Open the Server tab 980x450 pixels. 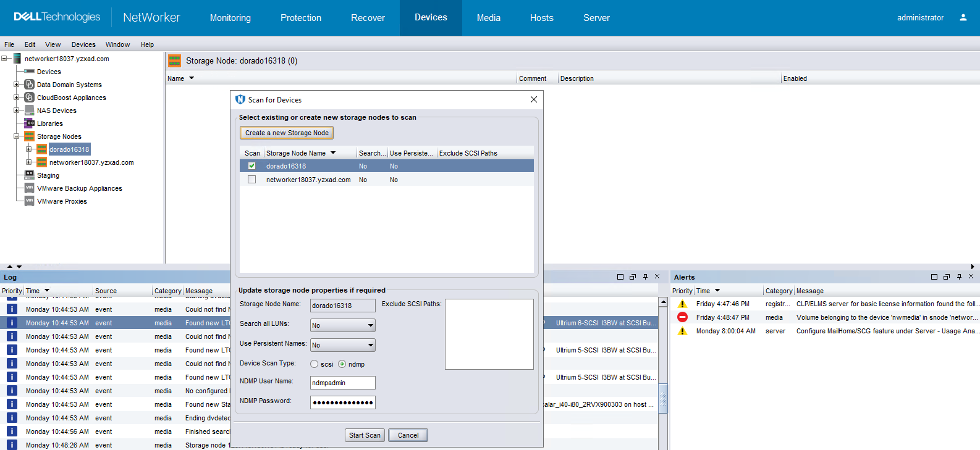596,18
